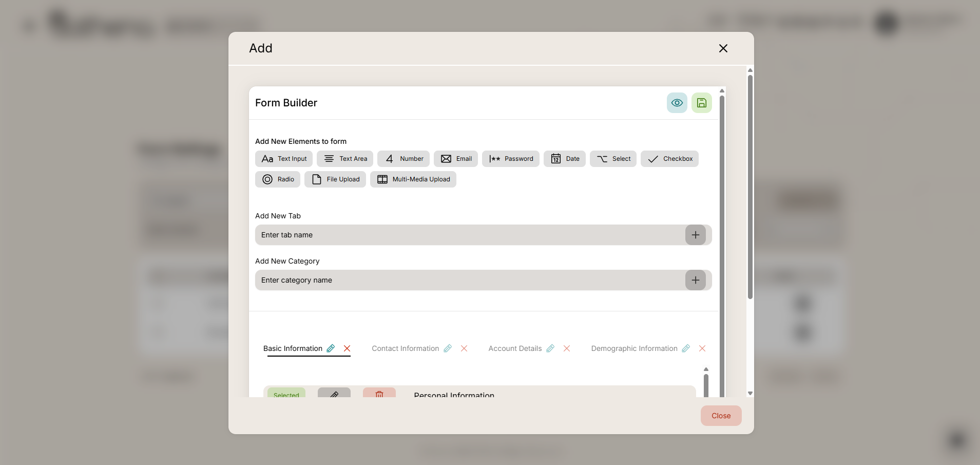Viewport: 980px width, 465px height.
Task: Delete the Contact Information tab
Action: point(464,348)
